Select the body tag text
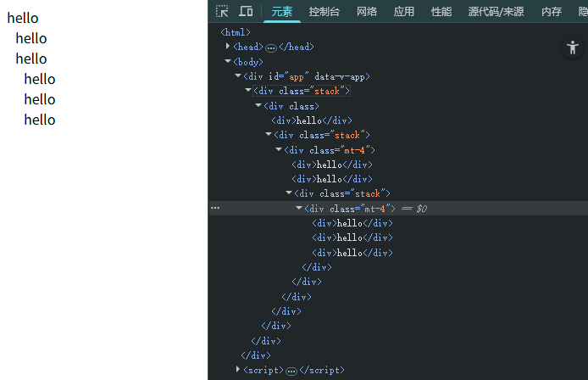 tap(248, 62)
